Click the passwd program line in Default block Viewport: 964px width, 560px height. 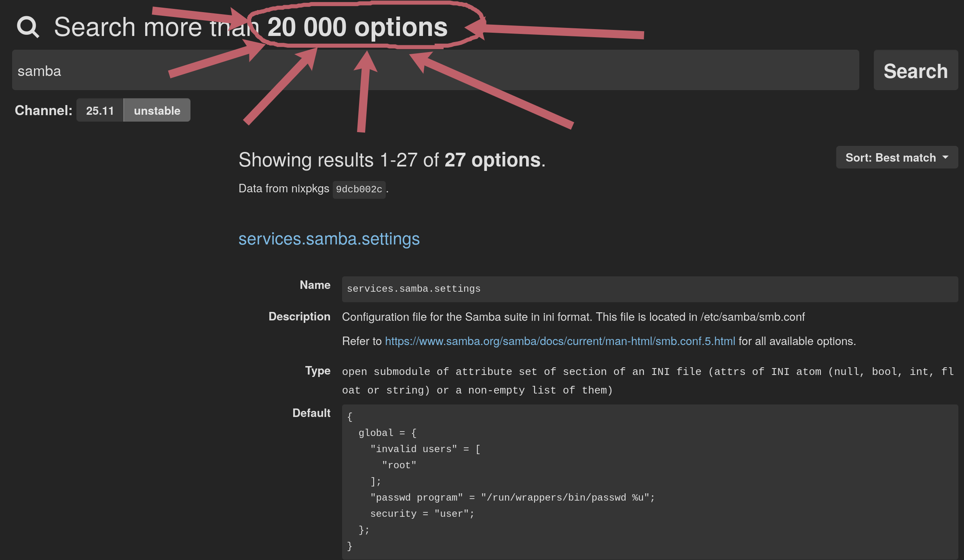click(x=512, y=498)
